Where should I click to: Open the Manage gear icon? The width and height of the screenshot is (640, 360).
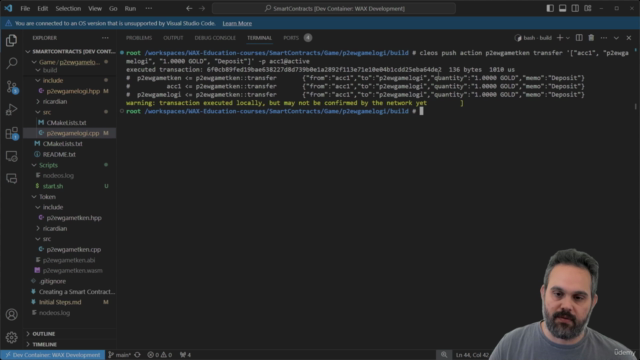click(11, 337)
